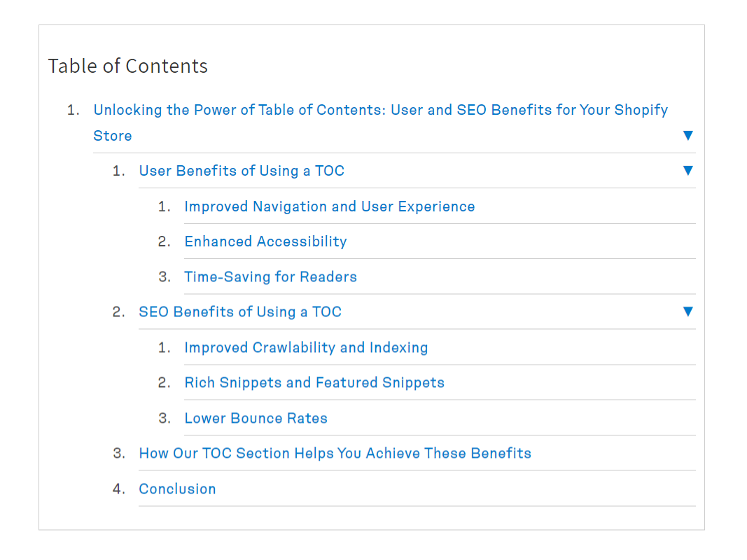Click SEO Benefits of Using a TOC link

coord(240,312)
